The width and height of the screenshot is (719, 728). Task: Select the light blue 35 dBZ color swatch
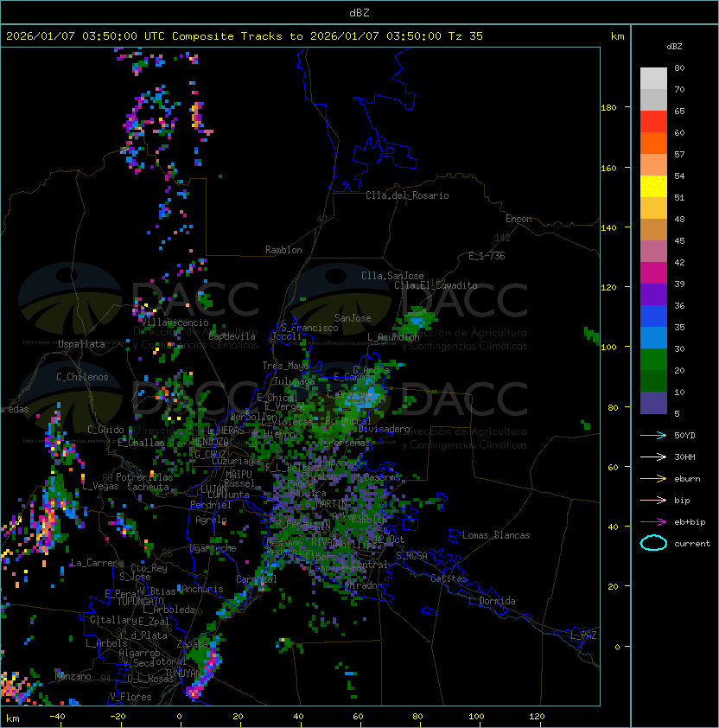click(653, 337)
